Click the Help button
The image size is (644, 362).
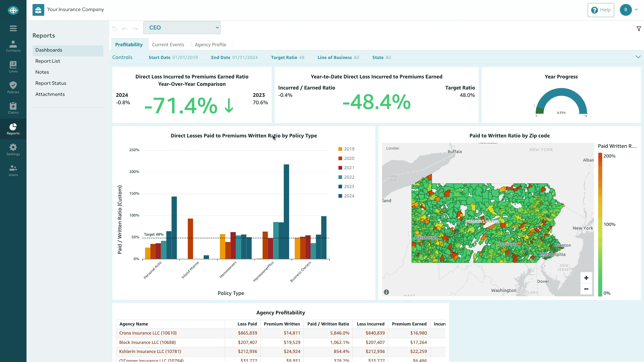[600, 10]
